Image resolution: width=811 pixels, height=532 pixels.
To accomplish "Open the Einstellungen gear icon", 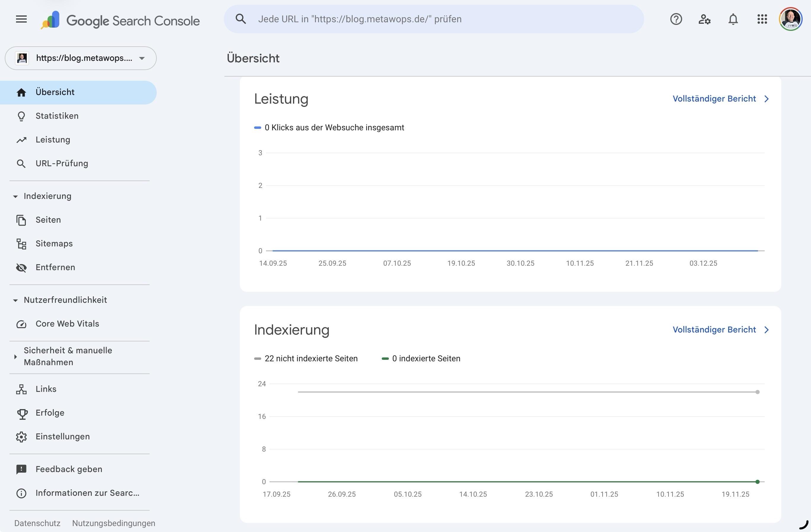I will coord(21,437).
